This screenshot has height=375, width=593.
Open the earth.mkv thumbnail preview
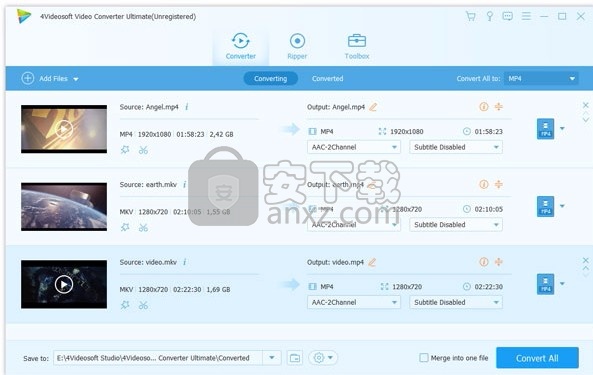(64, 207)
